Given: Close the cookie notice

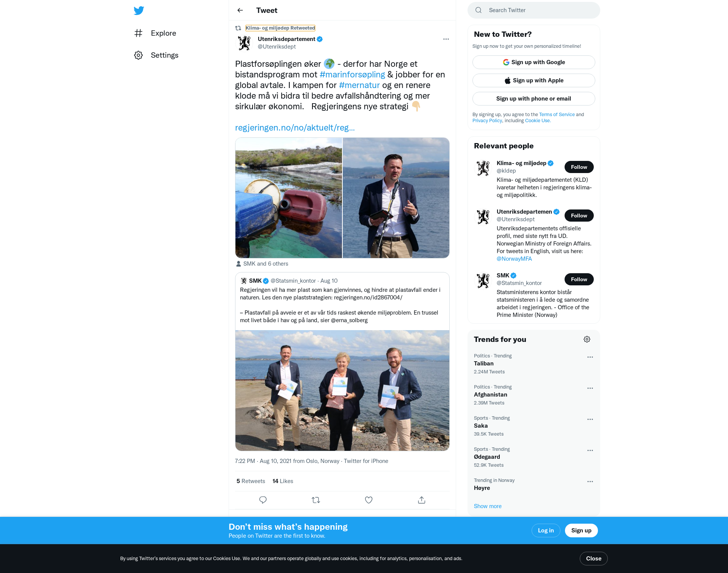Looking at the screenshot, I should [593, 559].
